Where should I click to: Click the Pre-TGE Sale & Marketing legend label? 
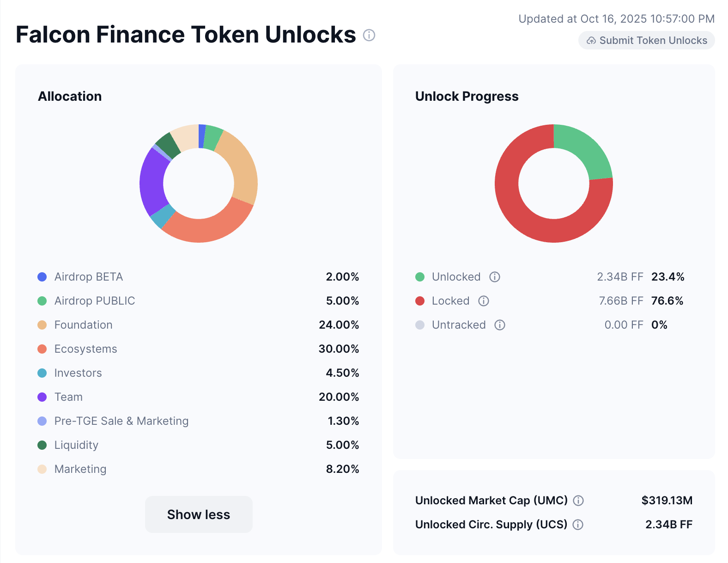pyautogui.click(x=121, y=421)
